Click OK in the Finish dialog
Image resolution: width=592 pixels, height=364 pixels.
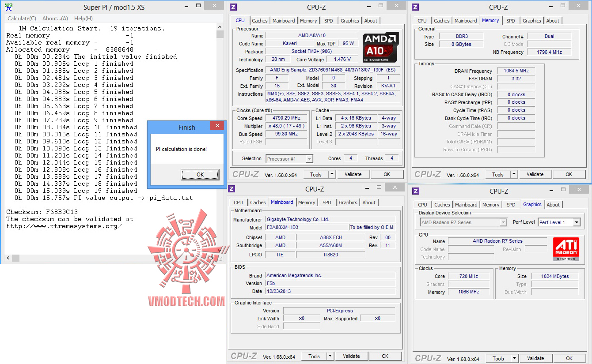[200, 175]
